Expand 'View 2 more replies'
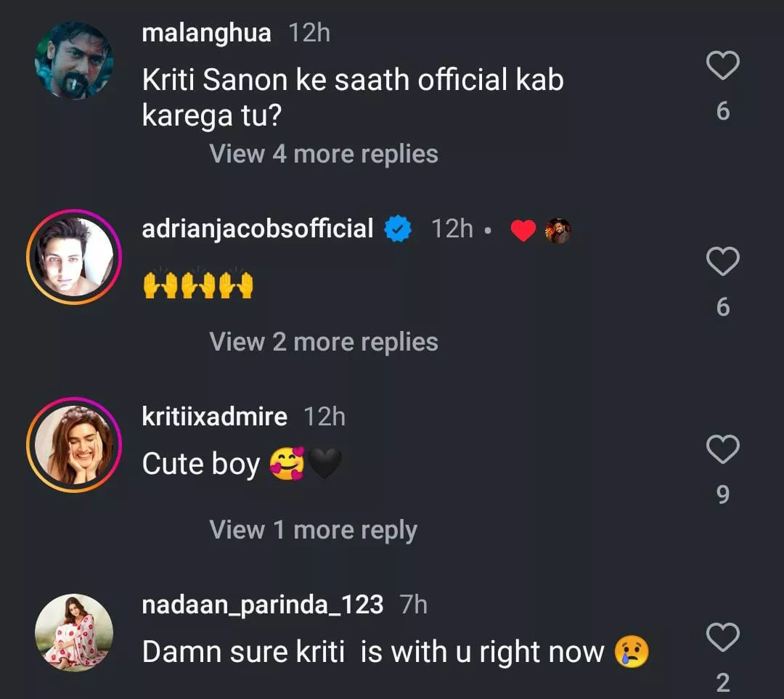This screenshot has width=784, height=699. (324, 342)
